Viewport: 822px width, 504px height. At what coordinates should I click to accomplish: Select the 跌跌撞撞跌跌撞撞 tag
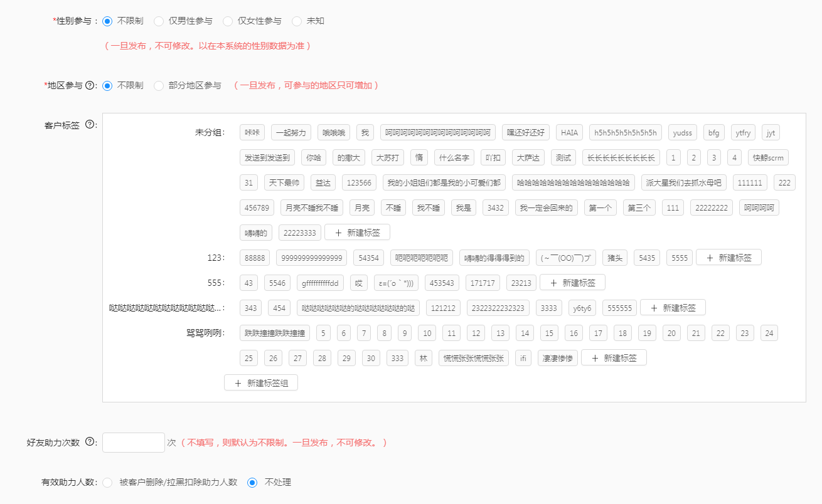(275, 333)
